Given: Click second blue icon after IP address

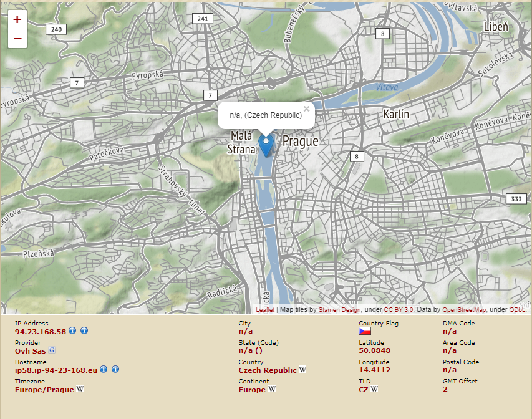Looking at the screenshot, I should tap(84, 330).
